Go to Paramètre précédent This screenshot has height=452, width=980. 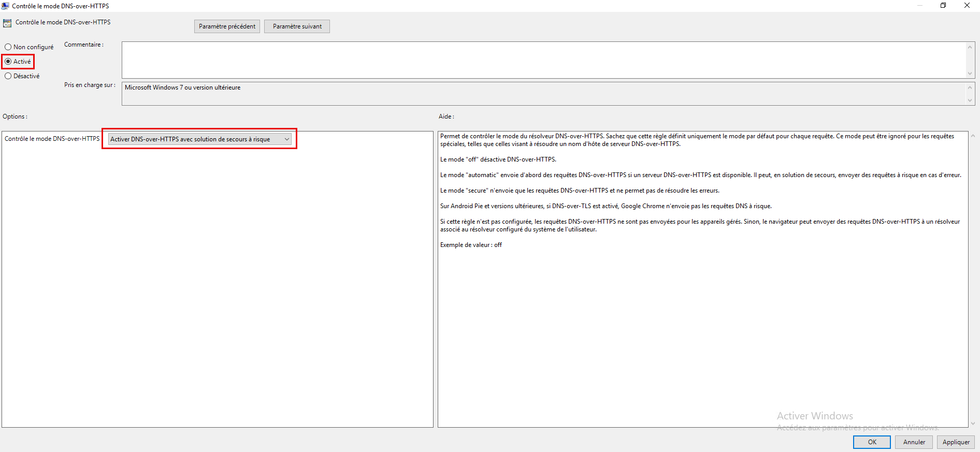(227, 26)
